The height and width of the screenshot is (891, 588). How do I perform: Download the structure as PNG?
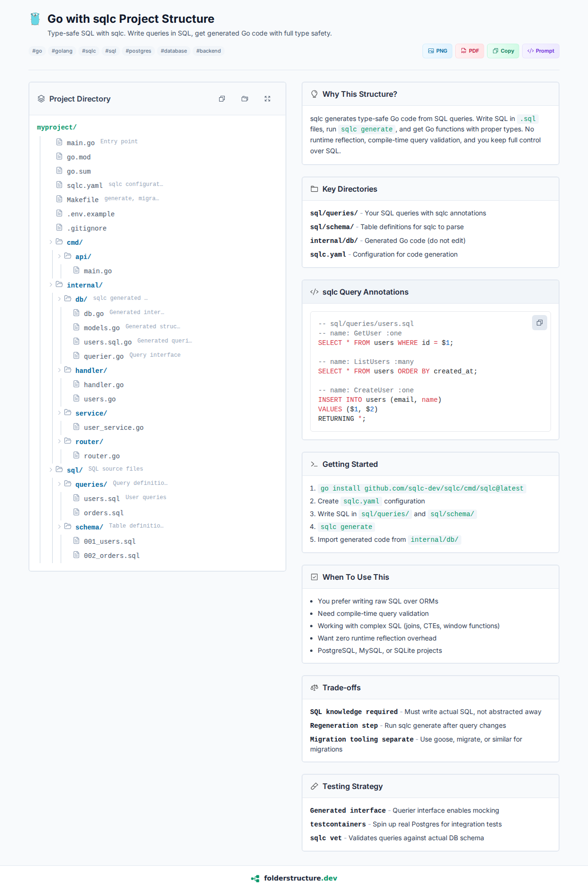point(437,51)
